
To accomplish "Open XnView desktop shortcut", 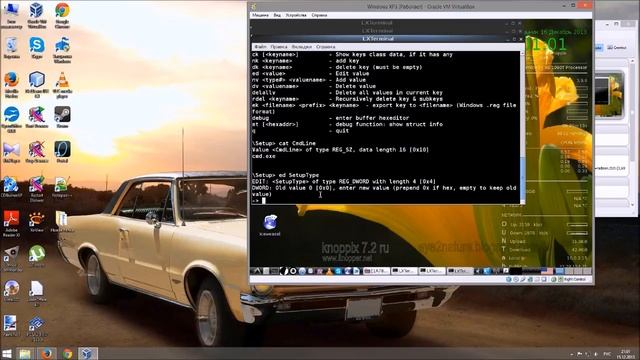I will point(37,220).
